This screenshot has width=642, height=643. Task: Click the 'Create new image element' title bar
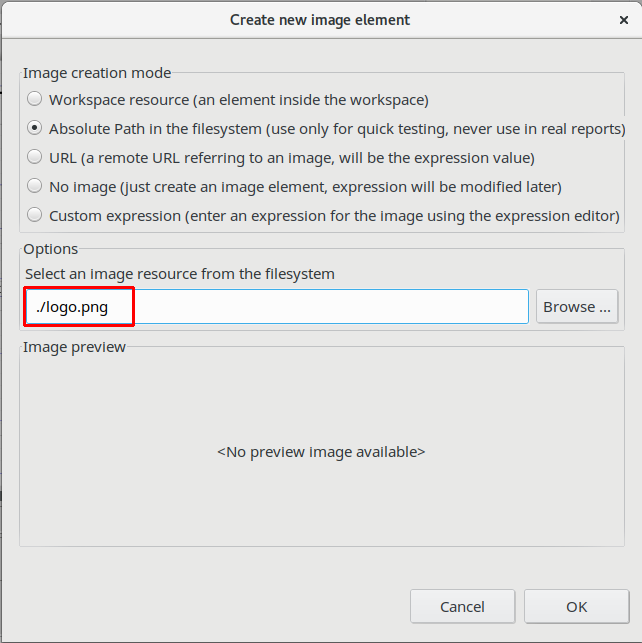coord(320,19)
